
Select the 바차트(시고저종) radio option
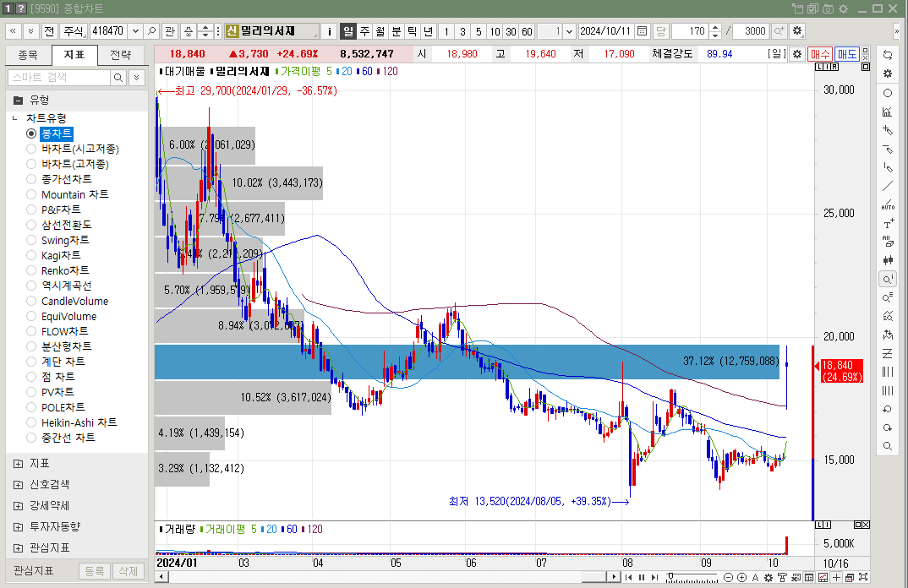click(x=31, y=149)
